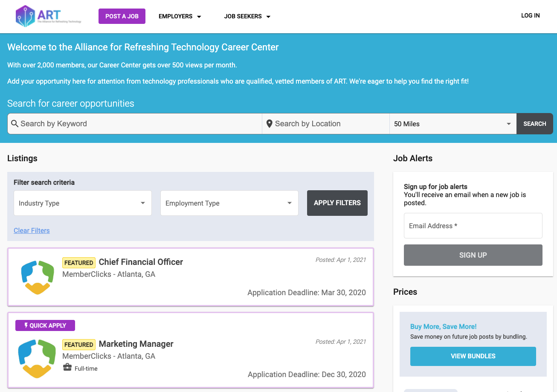The height and width of the screenshot is (392, 557).
Task: Click the MemberClicks logo on the Marketing Manager listing
Action: coord(37,359)
